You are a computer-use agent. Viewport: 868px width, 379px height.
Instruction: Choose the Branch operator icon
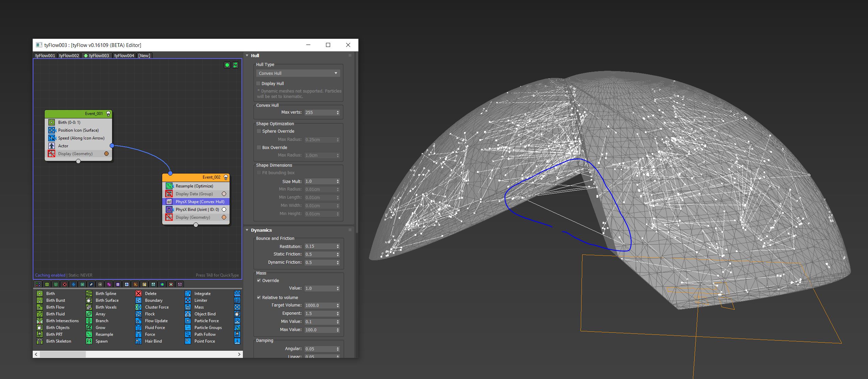pos(89,320)
